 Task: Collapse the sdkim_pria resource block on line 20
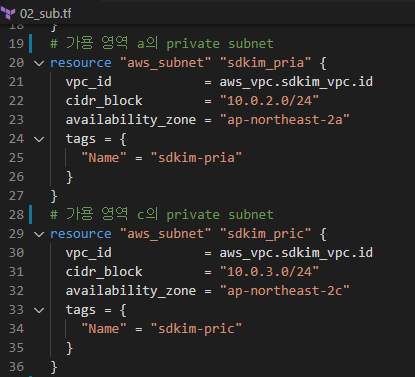[39, 63]
